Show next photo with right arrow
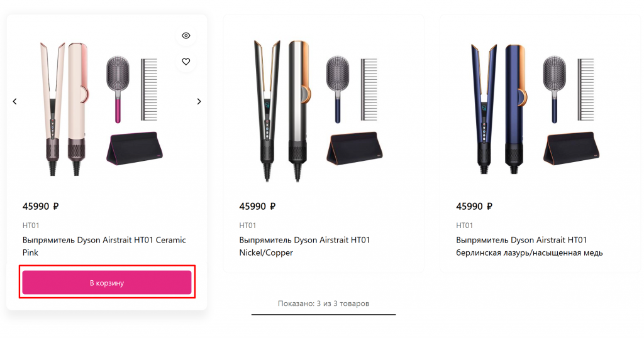 point(199,101)
